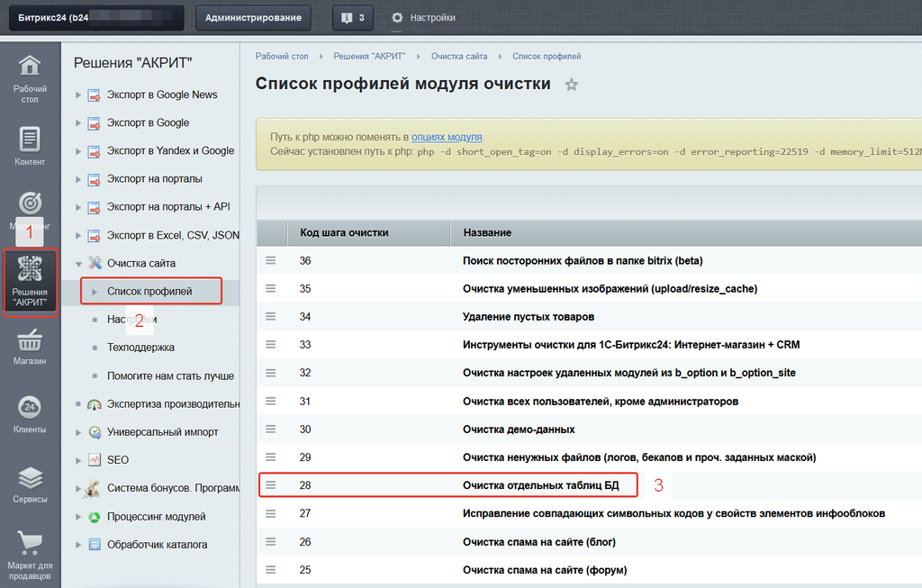Go to Решения "АКРИТ" breadcrumb

pos(369,57)
